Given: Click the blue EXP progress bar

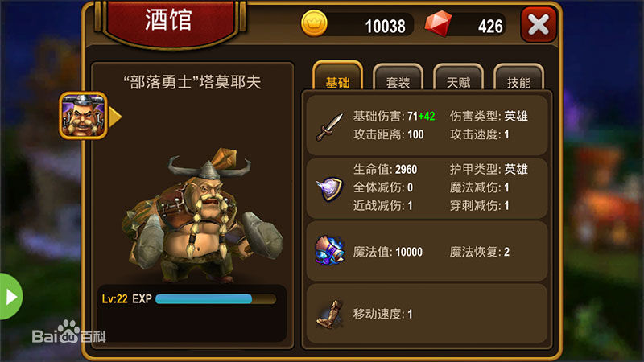Looking at the screenshot, I should tap(216, 298).
